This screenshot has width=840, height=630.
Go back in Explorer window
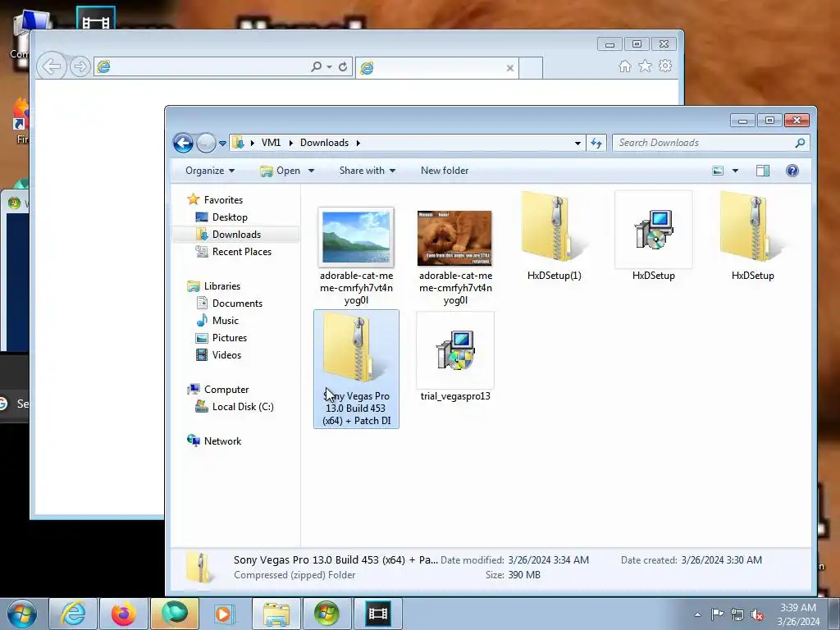pyautogui.click(x=183, y=143)
